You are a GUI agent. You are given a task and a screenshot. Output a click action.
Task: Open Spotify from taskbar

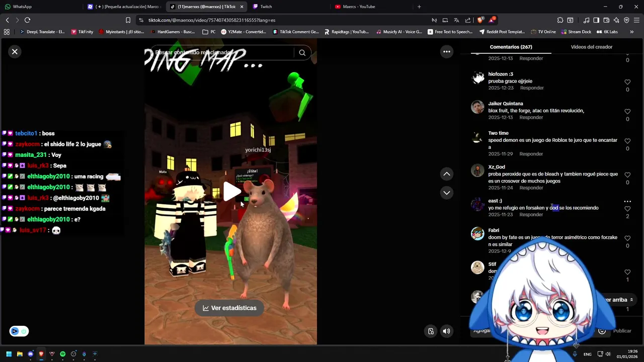coord(62,354)
